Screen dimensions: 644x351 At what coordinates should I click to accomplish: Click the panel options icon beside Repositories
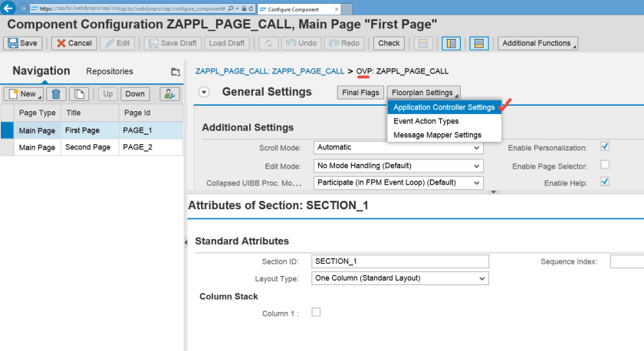(176, 72)
